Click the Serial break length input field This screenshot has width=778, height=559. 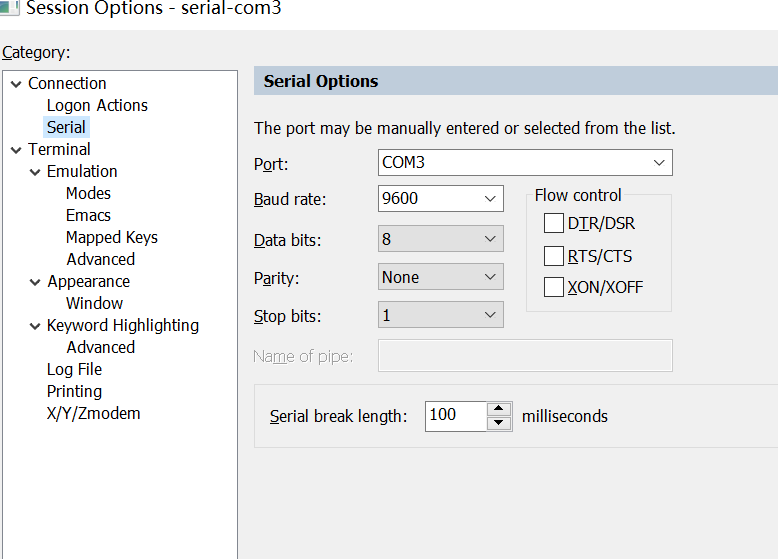coord(455,415)
